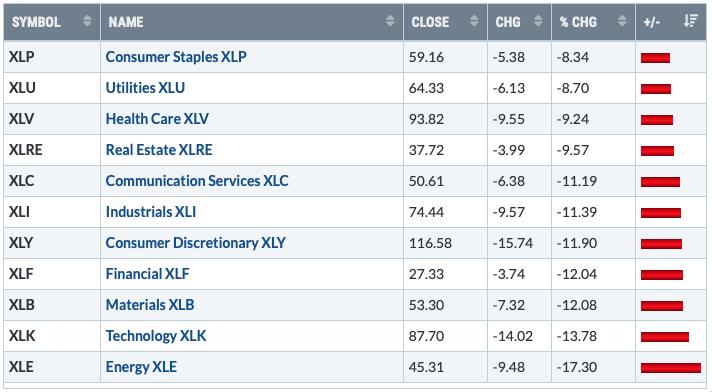Click the descending sort icon in +/- column

pyautogui.click(x=691, y=21)
